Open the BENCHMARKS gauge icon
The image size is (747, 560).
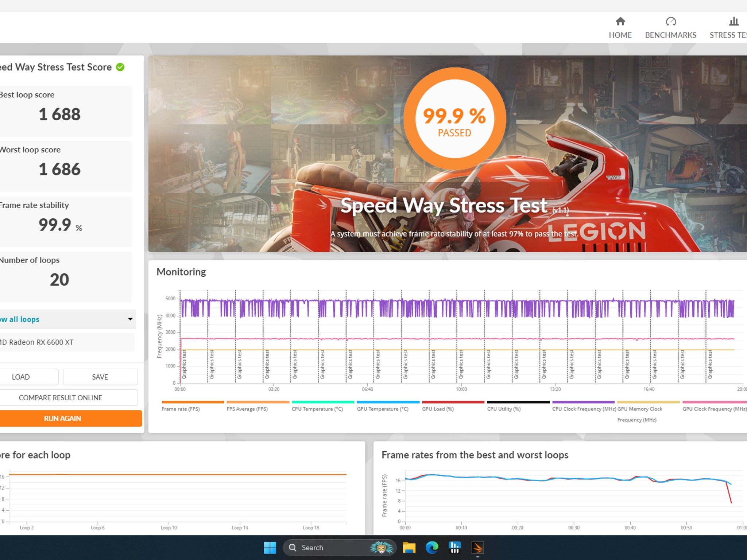(671, 22)
